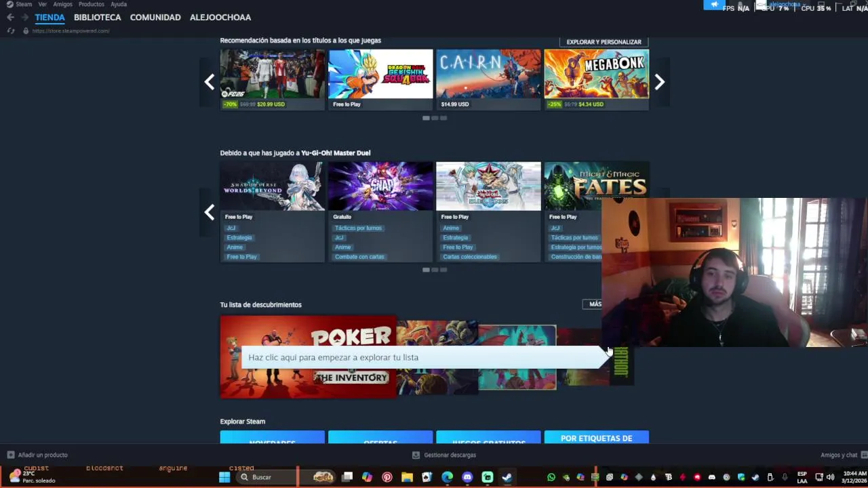Click the volume speaker icon in the tray
868x488 pixels.
830,477
